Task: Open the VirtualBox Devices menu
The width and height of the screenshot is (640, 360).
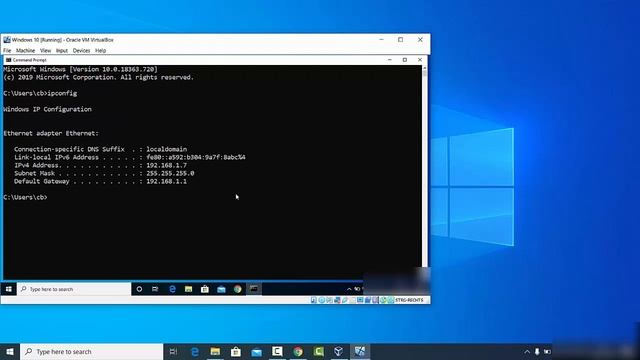Action: (81, 51)
